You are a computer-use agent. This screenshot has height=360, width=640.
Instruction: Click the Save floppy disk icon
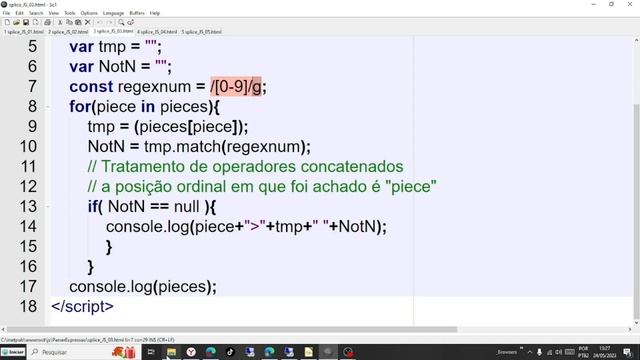coord(26,22)
